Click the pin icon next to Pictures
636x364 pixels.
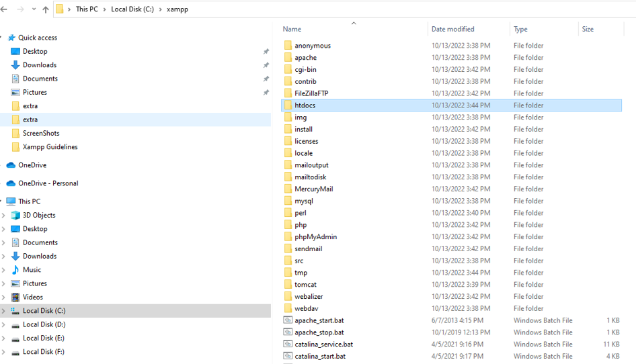click(266, 93)
